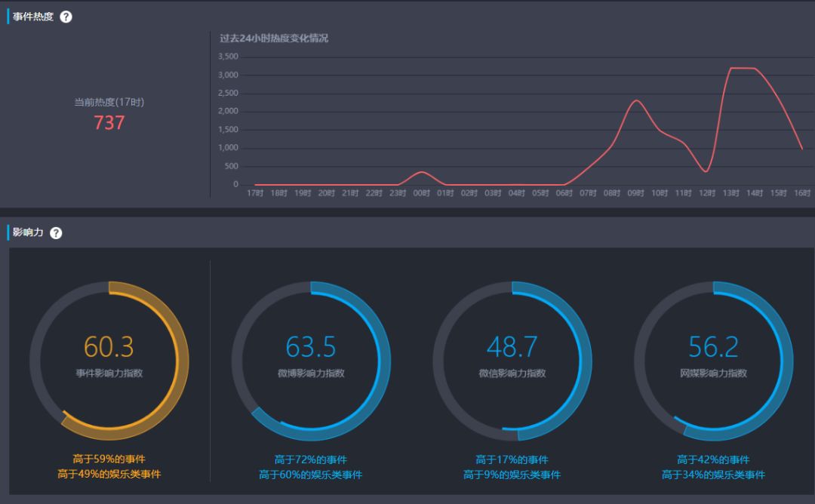The height and width of the screenshot is (504, 815).
Task: Click y-axis label 500
Action: 232,166
